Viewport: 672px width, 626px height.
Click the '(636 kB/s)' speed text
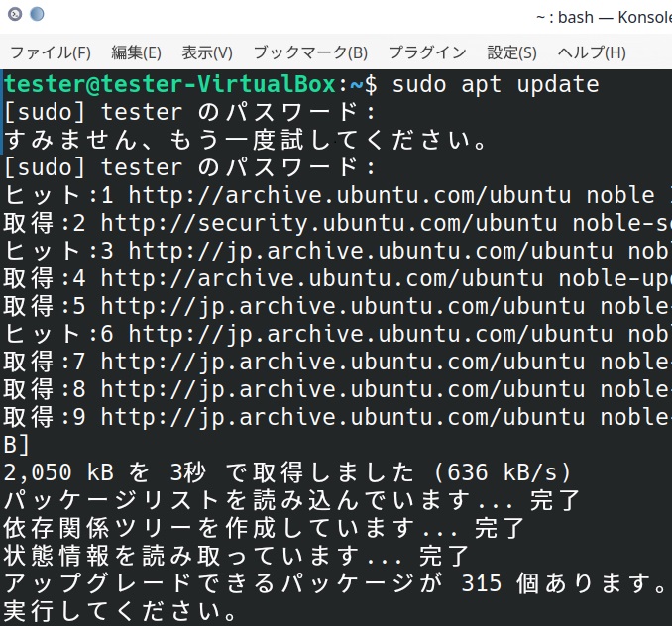[x=503, y=472]
